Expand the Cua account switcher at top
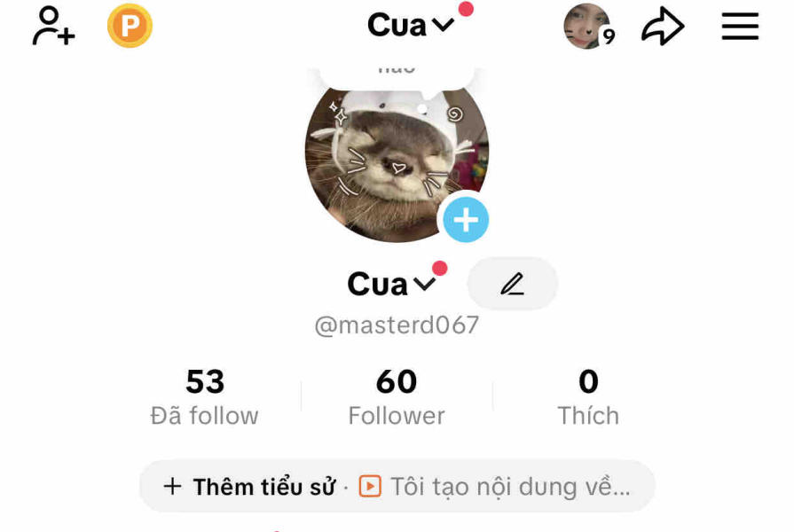The width and height of the screenshot is (794, 532). click(x=411, y=26)
